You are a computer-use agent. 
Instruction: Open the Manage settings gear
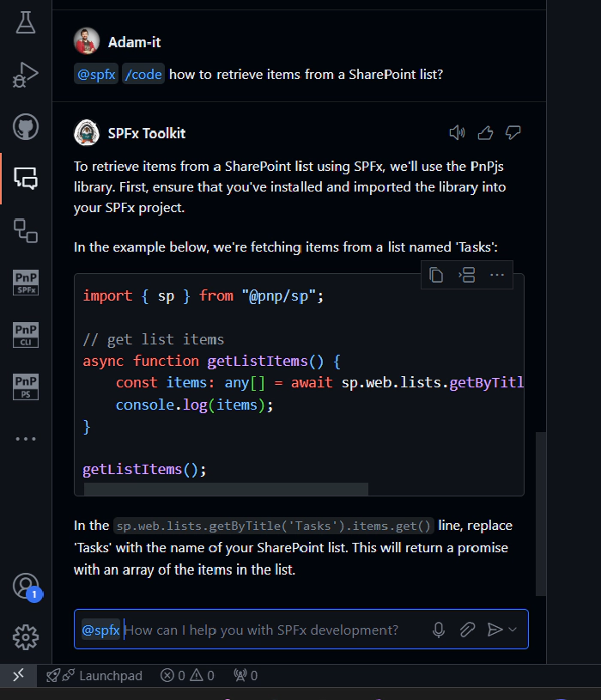pos(26,637)
